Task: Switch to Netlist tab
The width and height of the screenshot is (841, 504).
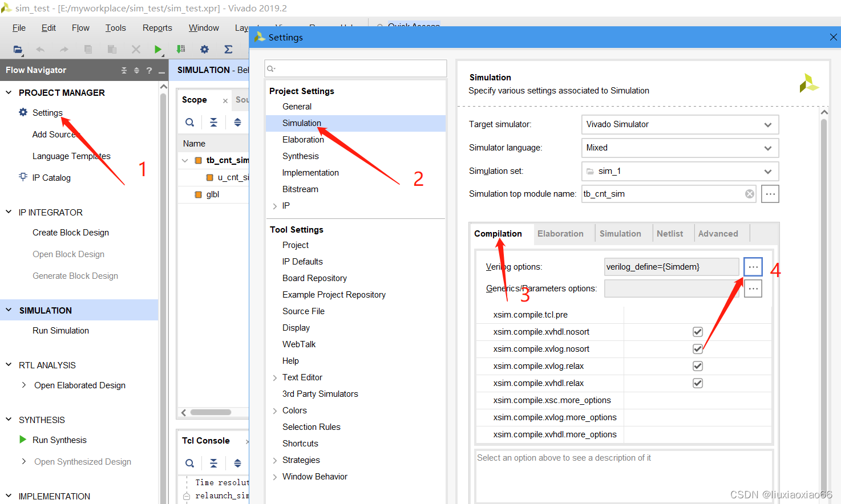Action: click(670, 234)
